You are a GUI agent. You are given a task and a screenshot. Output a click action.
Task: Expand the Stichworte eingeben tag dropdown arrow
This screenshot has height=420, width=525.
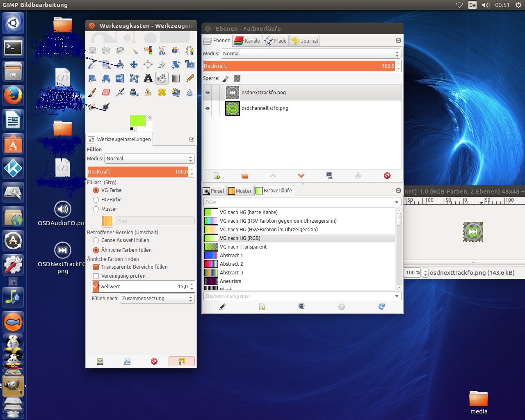397,296
